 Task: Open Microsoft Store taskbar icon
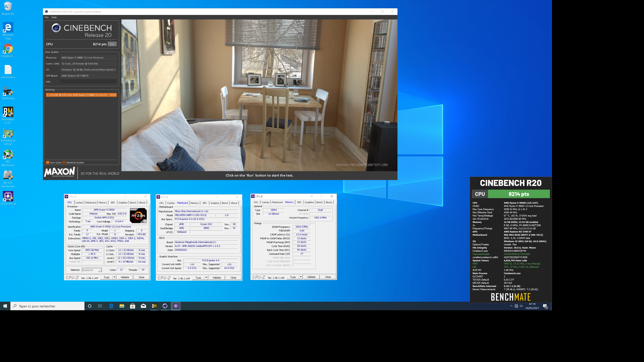pyautogui.click(x=133, y=306)
